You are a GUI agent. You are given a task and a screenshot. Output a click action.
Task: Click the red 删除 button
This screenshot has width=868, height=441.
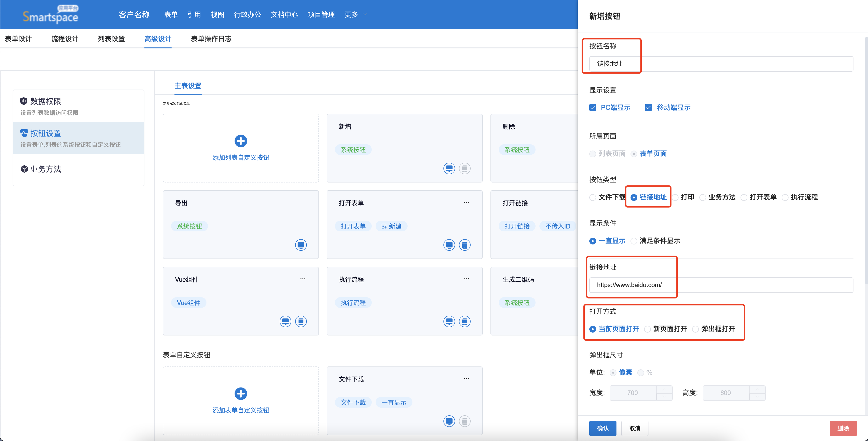pos(843,428)
